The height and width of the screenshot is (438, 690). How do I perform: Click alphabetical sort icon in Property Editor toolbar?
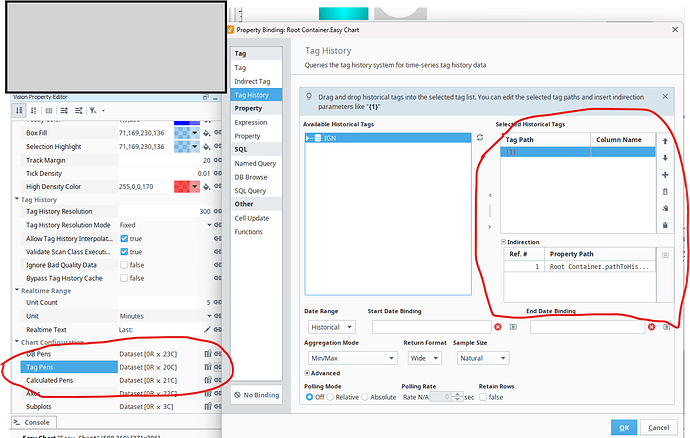click(33, 110)
